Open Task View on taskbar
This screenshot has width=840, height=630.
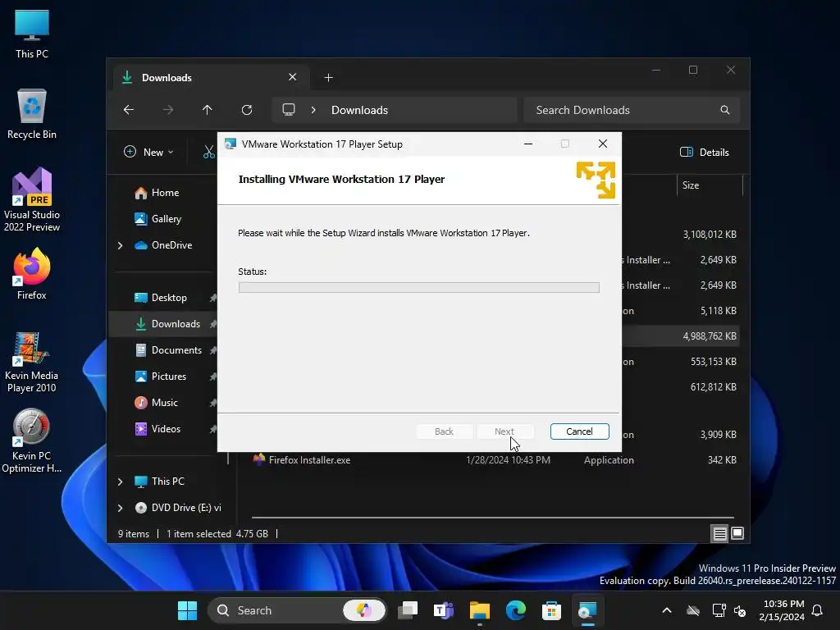click(x=408, y=610)
